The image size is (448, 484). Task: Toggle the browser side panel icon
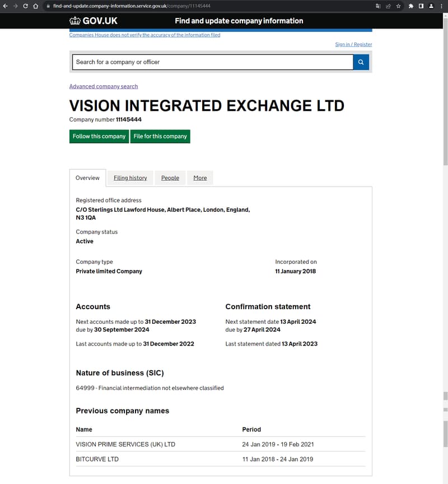tap(421, 6)
